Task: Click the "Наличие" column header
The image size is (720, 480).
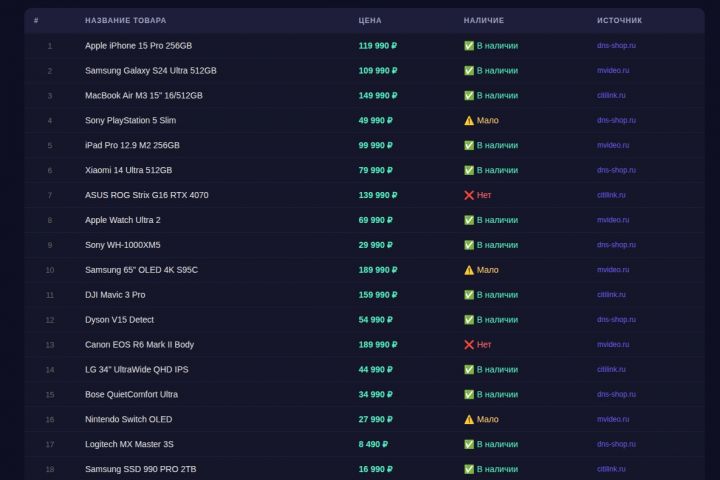Action: tap(484, 21)
